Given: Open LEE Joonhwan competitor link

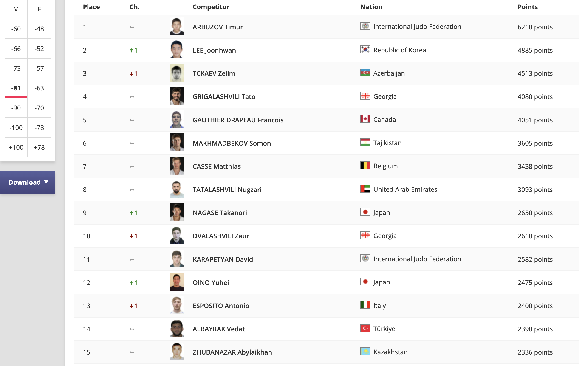Looking at the screenshot, I should click(214, 50).
